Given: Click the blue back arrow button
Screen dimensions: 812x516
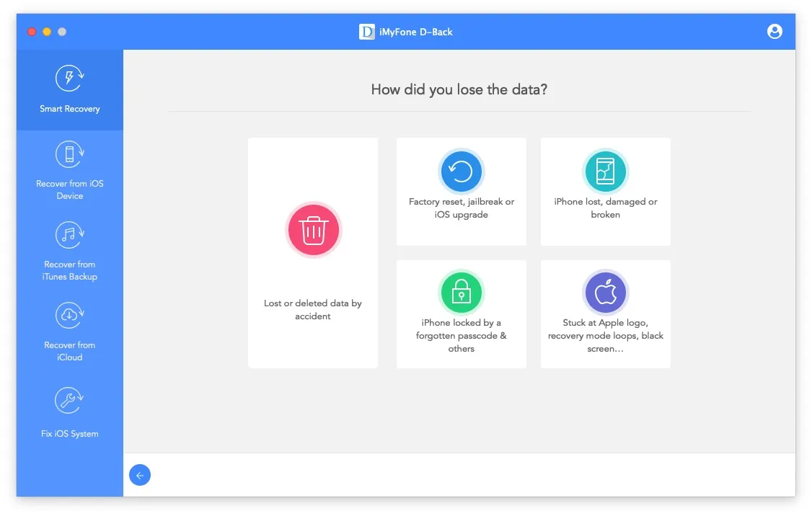Looking at the screenshot, I should (140, 475).
